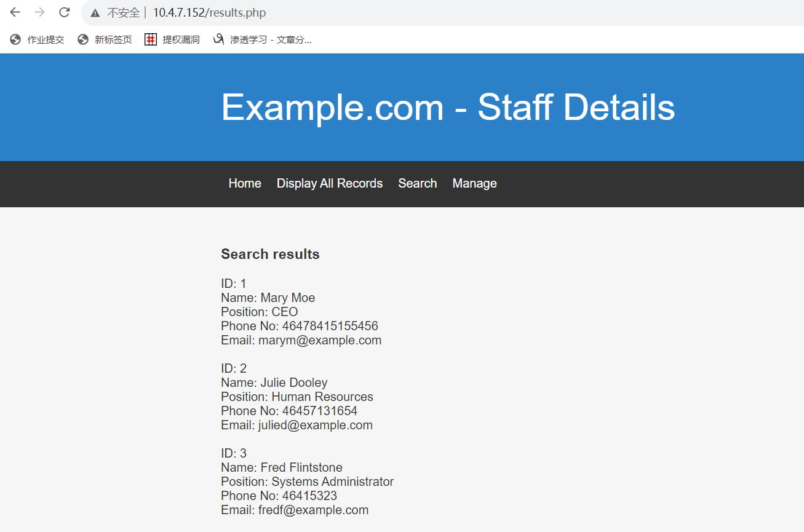Click the email fredf@example.com

(x=313, y=510)
